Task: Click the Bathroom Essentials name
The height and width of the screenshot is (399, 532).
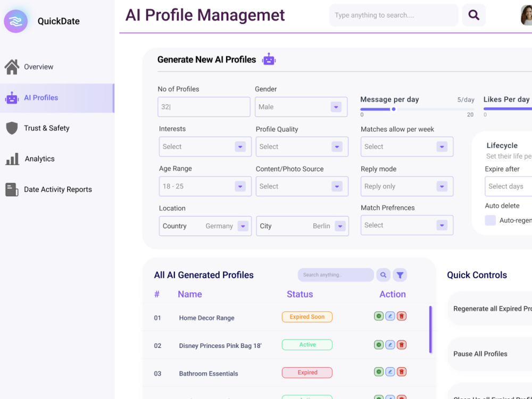Action: [x=209, y=373]
